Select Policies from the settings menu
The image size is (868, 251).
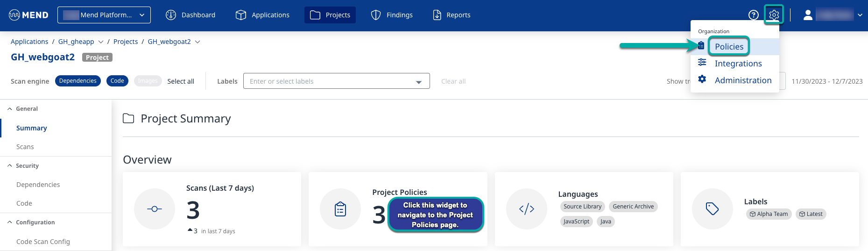tap(729, 47)
